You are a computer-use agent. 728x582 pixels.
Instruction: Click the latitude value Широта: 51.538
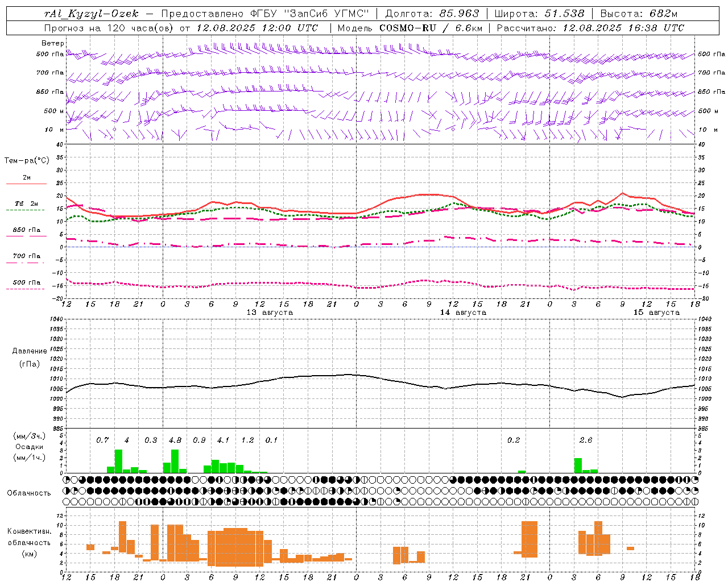539,14
